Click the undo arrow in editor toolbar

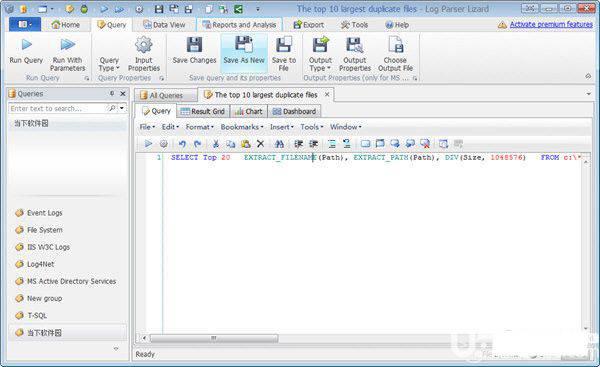click(182, 144)
